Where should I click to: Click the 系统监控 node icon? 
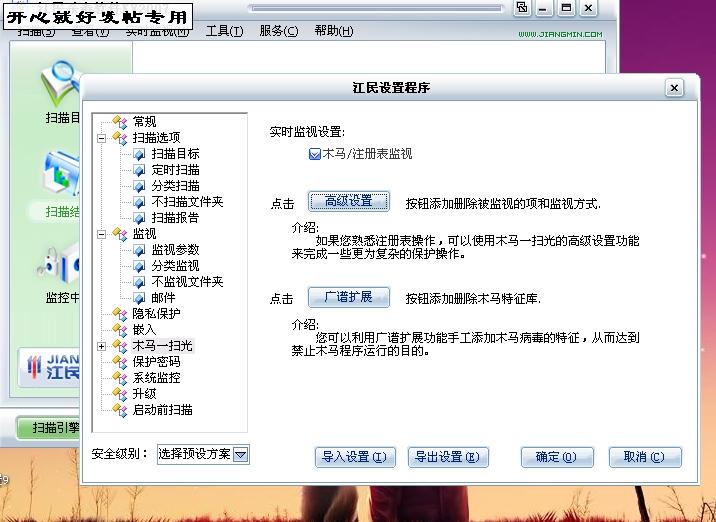[120, 378]
